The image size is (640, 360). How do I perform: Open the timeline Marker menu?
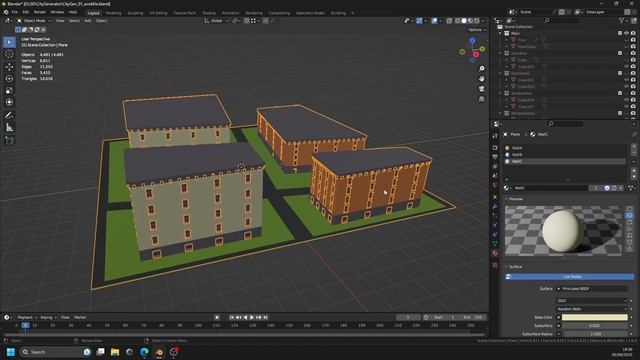80,317
